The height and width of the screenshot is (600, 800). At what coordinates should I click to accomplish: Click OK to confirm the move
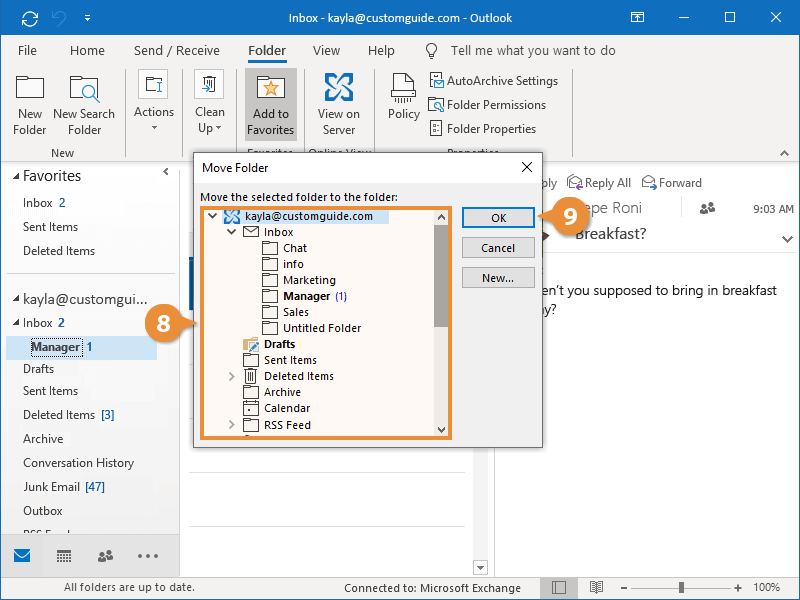tap(498, 217)
